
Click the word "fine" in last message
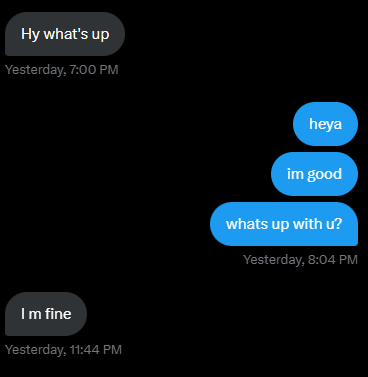click(x=58, y=314)
